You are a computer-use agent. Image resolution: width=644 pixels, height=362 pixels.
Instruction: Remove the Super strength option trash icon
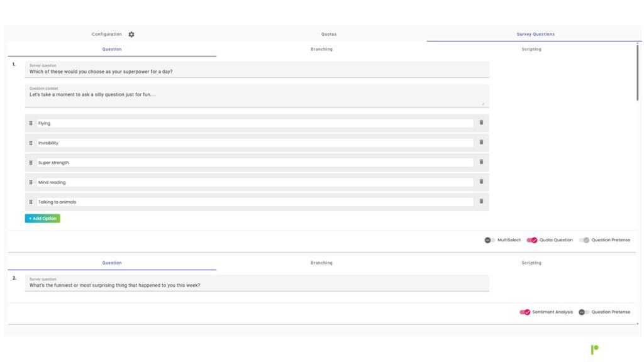click(x=481, y=162)
